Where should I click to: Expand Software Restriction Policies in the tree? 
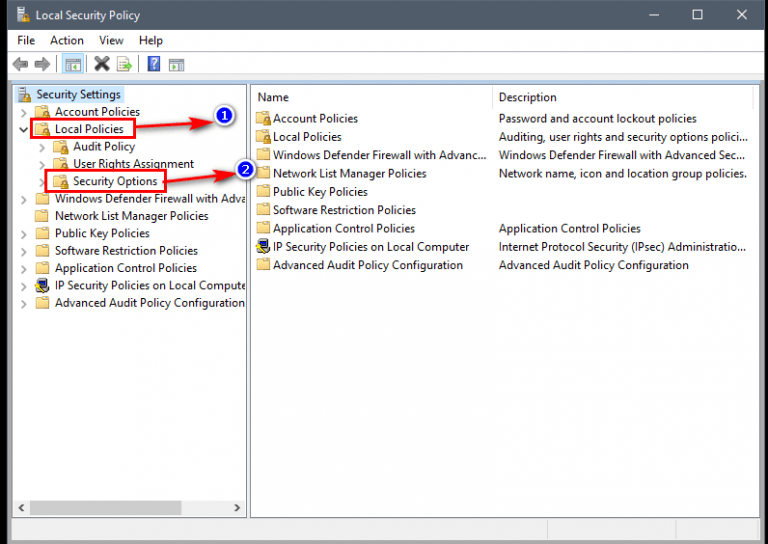pyautogui.click(x=24, y=251)
